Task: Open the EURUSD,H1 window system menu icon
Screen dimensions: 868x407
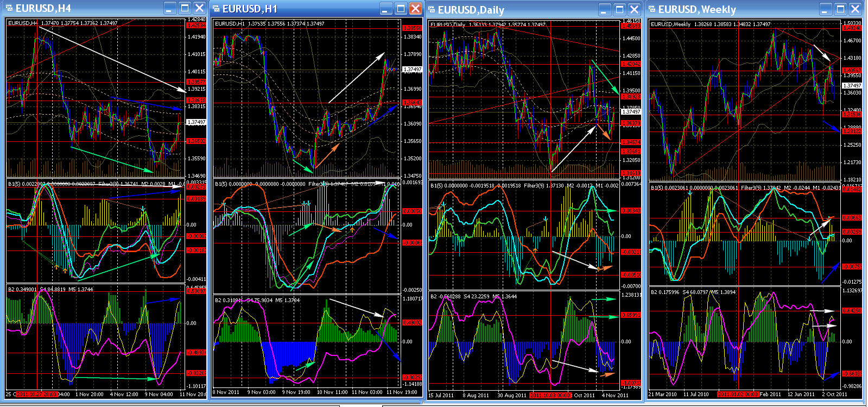Action: [x=216, y=9]
